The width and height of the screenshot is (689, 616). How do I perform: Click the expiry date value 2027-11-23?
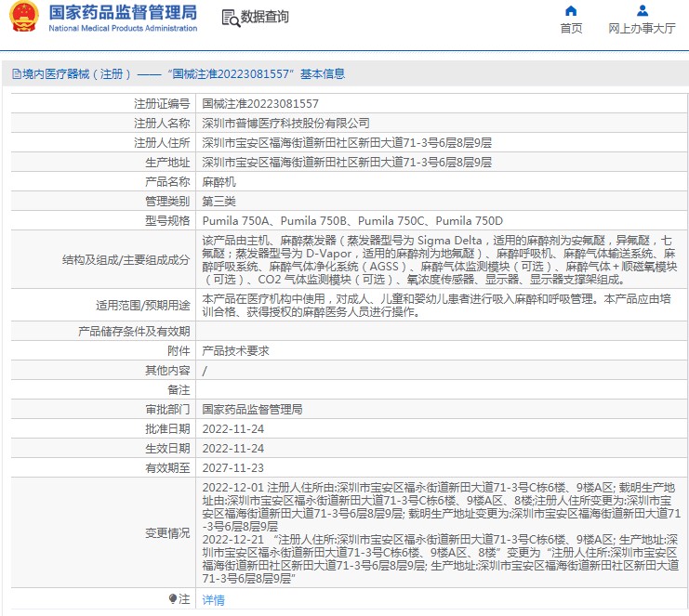pyautogui.click(x=232, y=468)
